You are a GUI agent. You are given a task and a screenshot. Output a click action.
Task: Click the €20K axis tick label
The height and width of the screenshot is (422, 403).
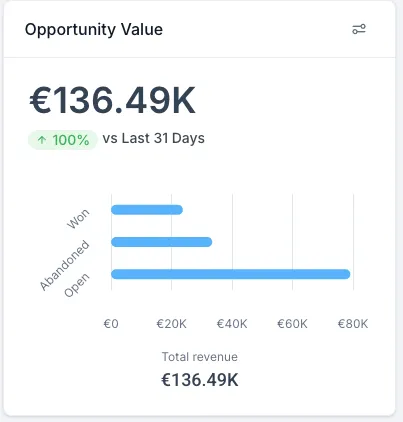[172, 324]
